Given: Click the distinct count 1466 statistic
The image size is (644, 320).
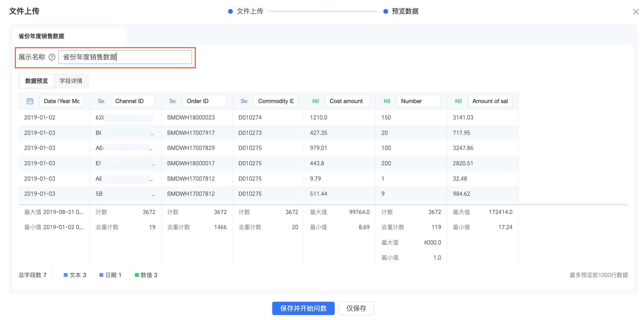Looking at the screenshot, I should [x=220, y=227].
